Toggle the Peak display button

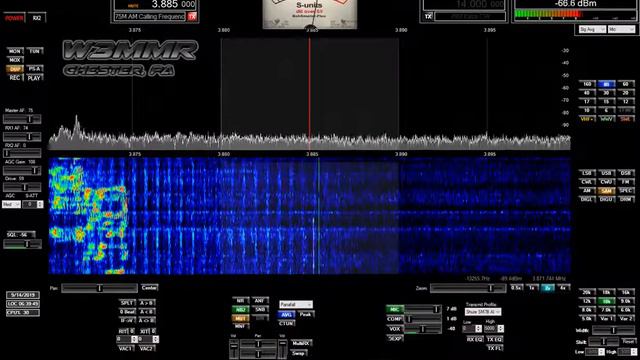coord(305,315)
